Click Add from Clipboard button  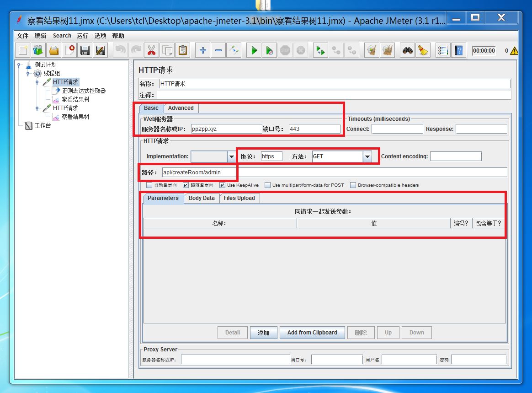tap(312, 333)
